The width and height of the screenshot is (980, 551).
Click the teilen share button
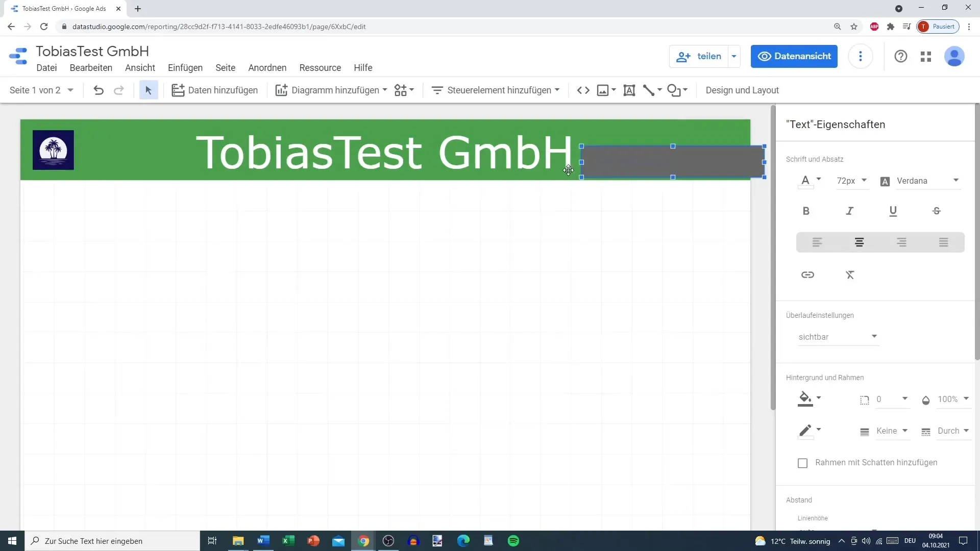699,56
